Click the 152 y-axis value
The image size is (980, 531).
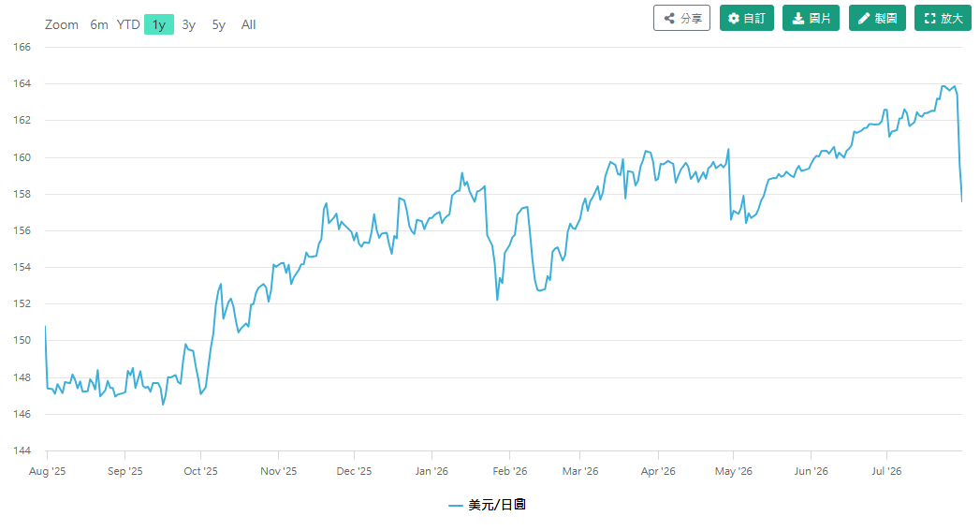coord(22,304)
